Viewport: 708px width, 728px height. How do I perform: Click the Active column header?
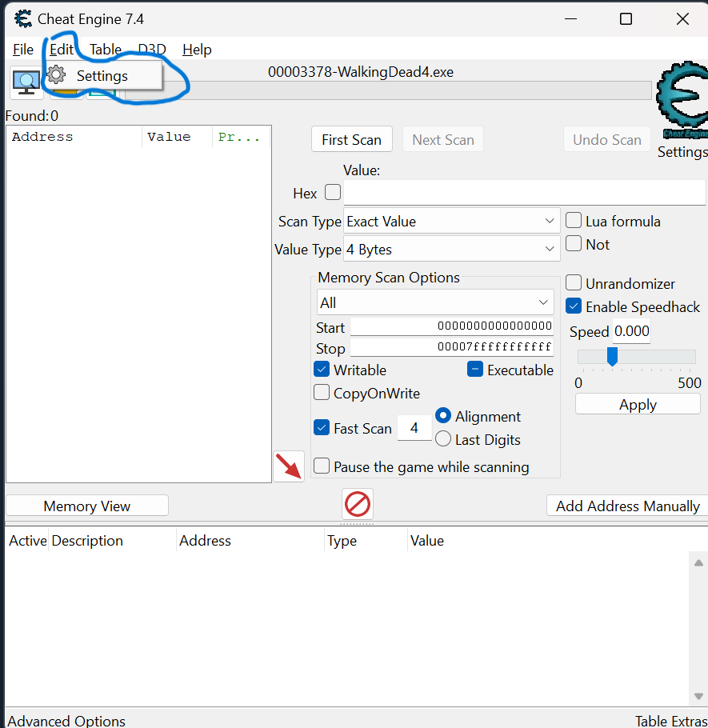coord(27,541)
